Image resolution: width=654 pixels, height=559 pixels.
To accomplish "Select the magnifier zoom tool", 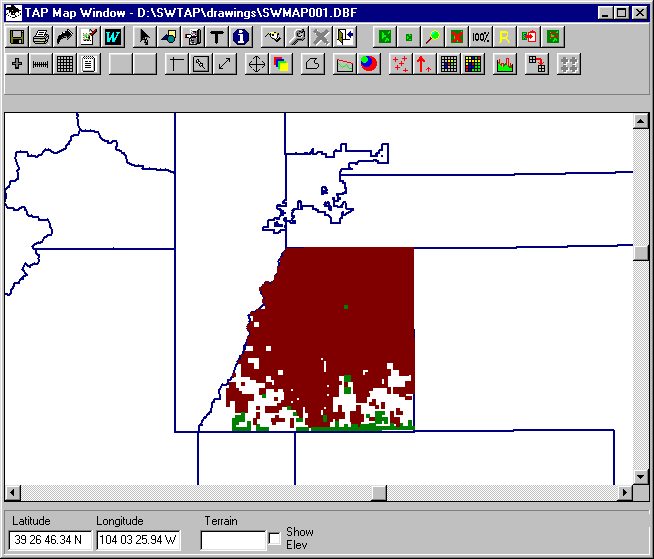I will pyautogui.click(x=433, y=37).
